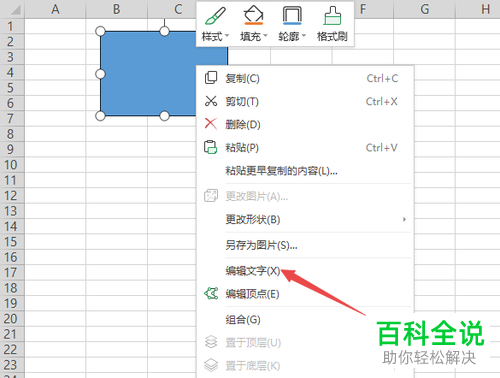Click the 编辑顶点 edit points icon
Image resolution: width=500 pixels, height=378 pixels.
point(211,293)
